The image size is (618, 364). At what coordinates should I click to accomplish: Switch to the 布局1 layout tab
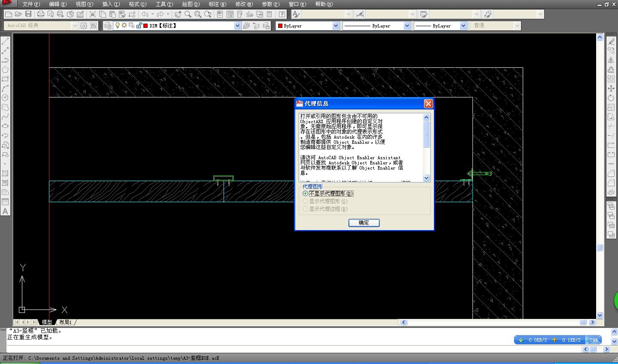pyautogui.click(x=65, y=322)
